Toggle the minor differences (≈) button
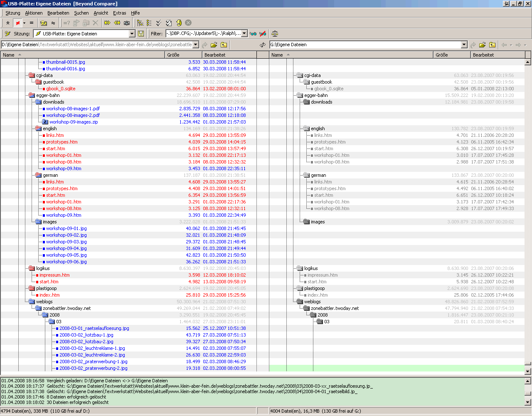 tap(53, 23)
